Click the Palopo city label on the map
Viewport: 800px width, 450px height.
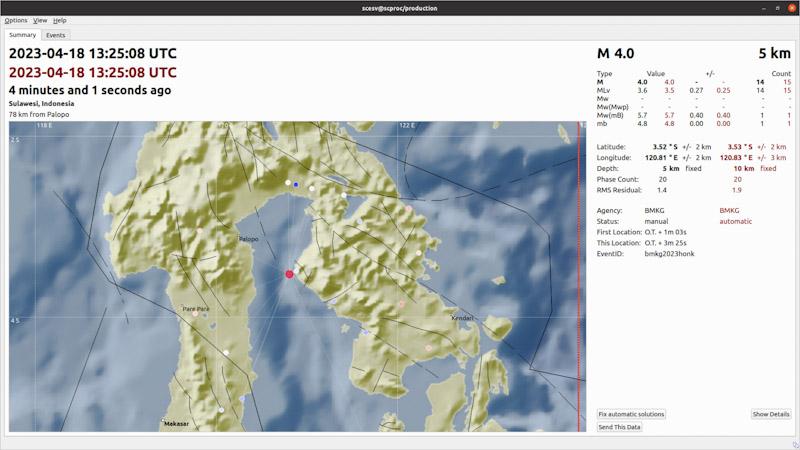(248, 240)
